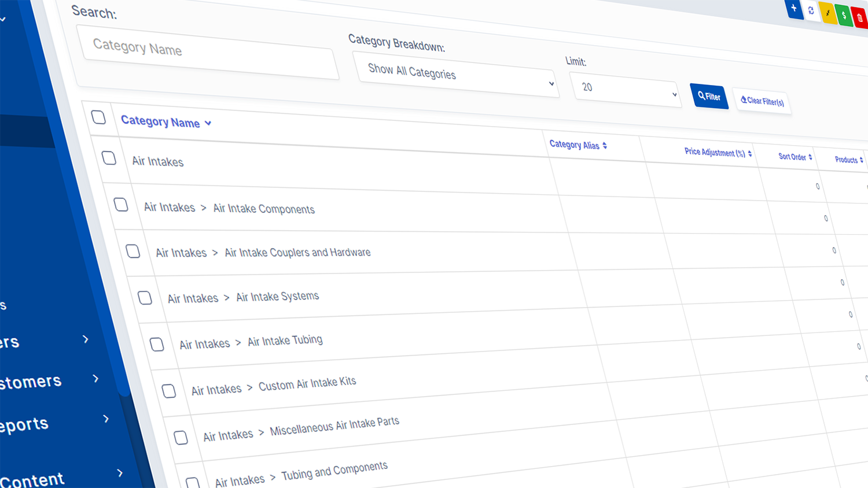Expand the Reports sidebar menu chevron
This screenshot has width=868, height=488.
pyautogui.click(x=105, y=419)
